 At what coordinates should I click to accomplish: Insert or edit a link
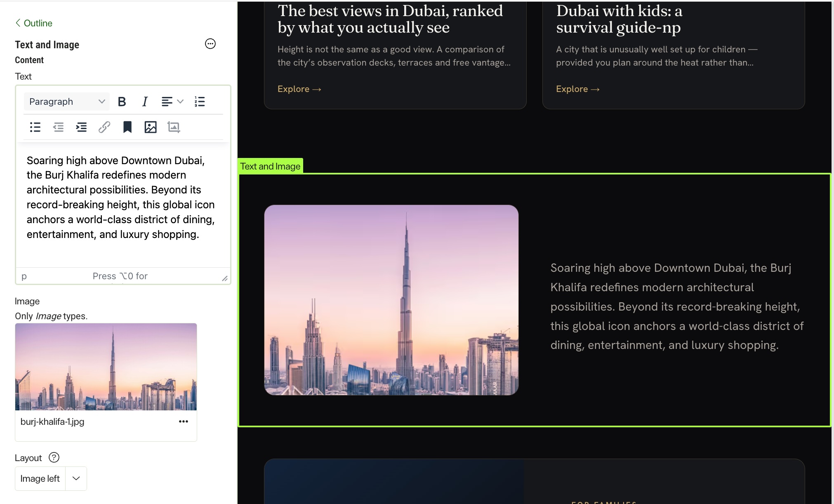tap(104, 127)
